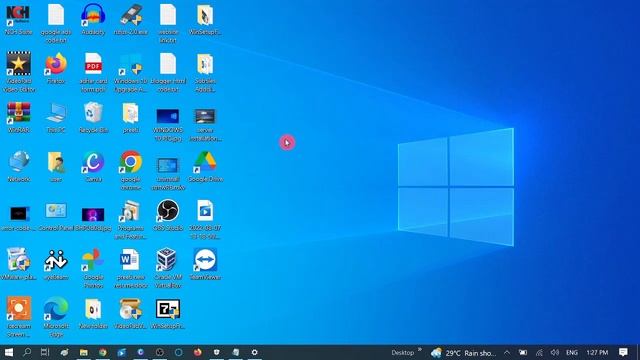Open the OBS Studio shortcut

[x=168, y=216]
